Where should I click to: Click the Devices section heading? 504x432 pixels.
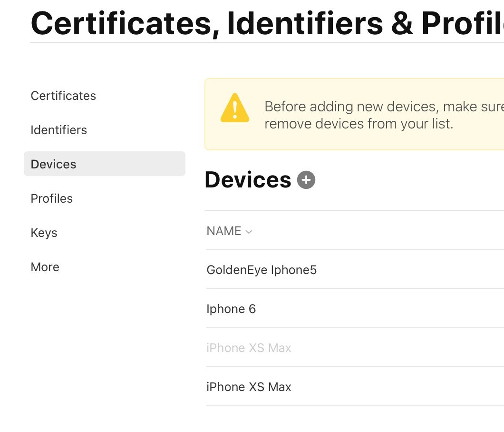point(248,180)
